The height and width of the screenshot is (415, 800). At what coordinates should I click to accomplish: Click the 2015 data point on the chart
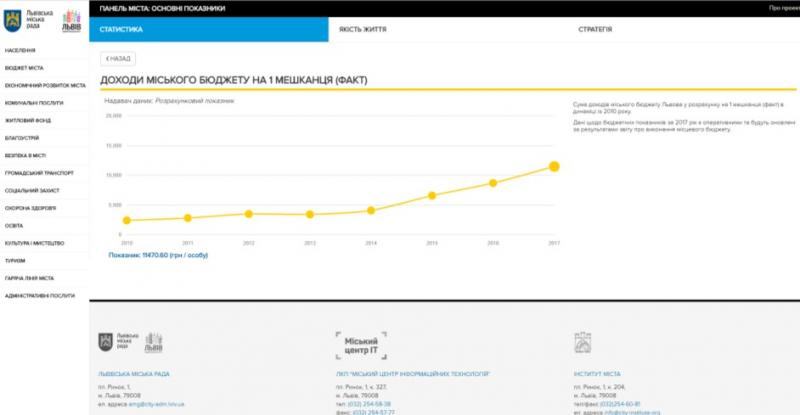(432, 196)
